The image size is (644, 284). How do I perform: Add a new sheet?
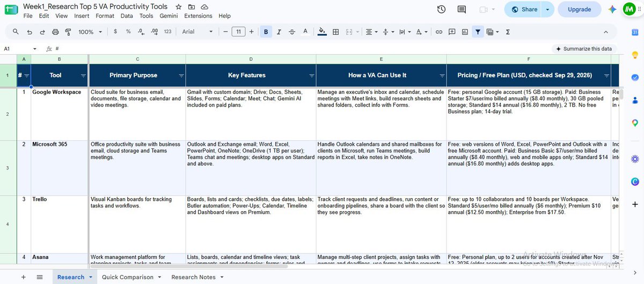click(23, 277)
